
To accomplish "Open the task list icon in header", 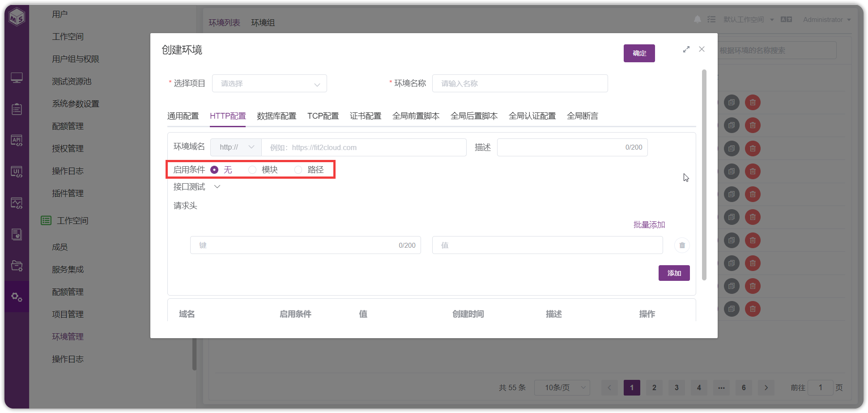I will [x=711, y=19].
